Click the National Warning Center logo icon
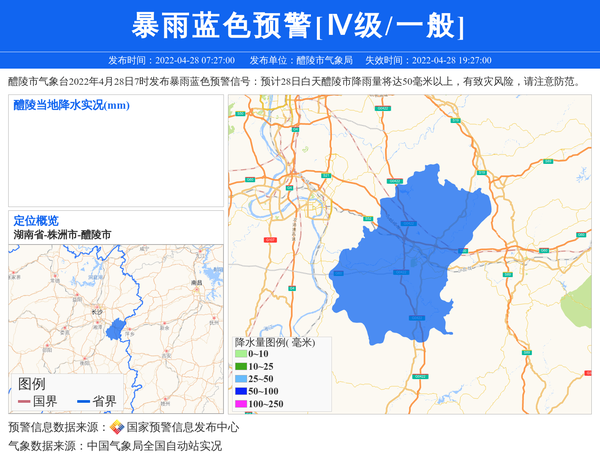The image size is (600, 471). coord(117,427)
